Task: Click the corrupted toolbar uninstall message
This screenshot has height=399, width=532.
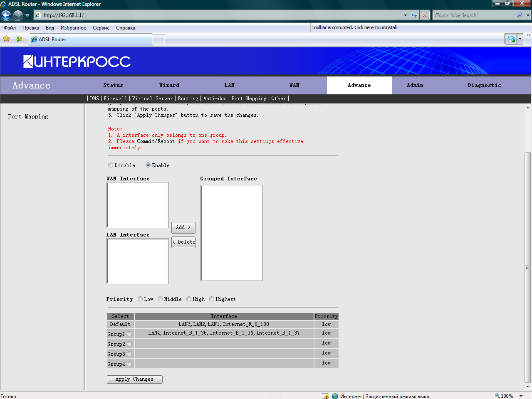Action: coord(354,27)
